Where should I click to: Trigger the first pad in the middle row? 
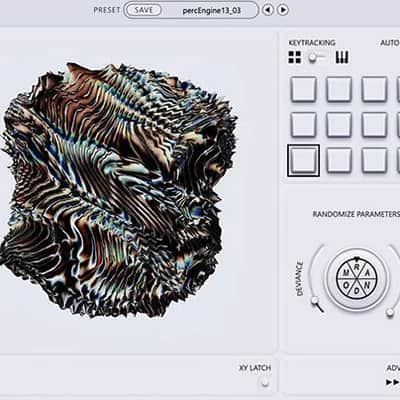(304, 125)
